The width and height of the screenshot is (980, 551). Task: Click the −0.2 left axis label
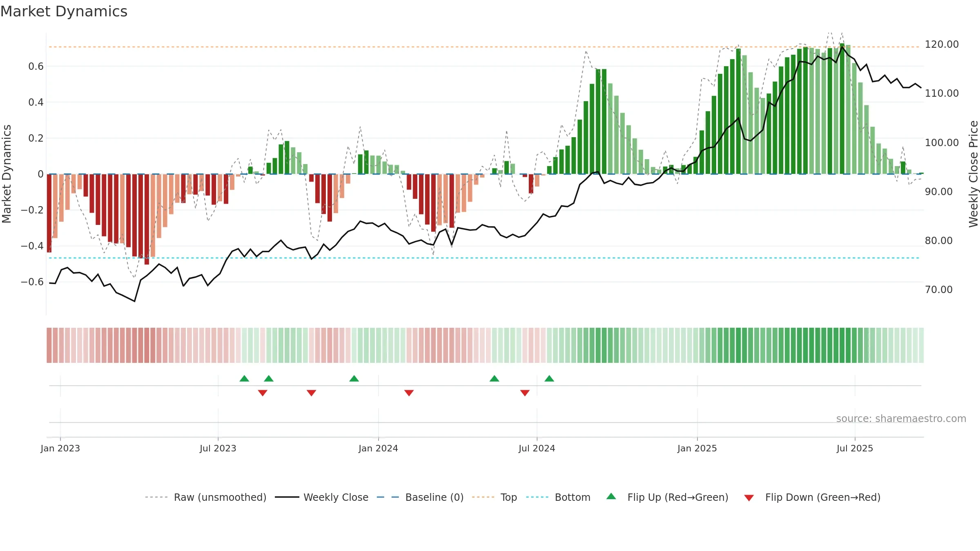pyautogui.click(x=32, y=210)
